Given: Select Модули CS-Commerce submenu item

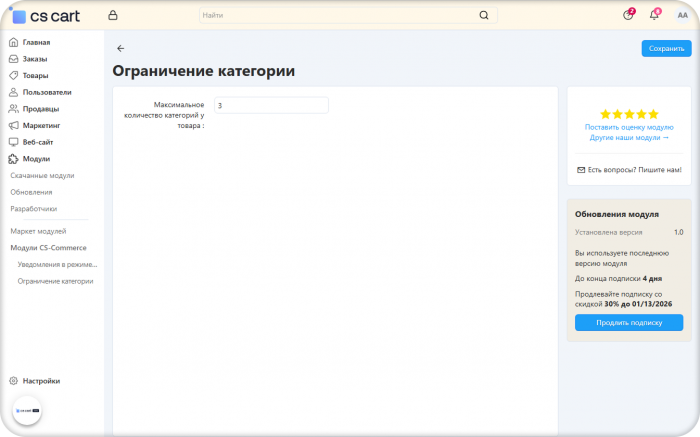Looking at the screenshot, I should point(48,248).
